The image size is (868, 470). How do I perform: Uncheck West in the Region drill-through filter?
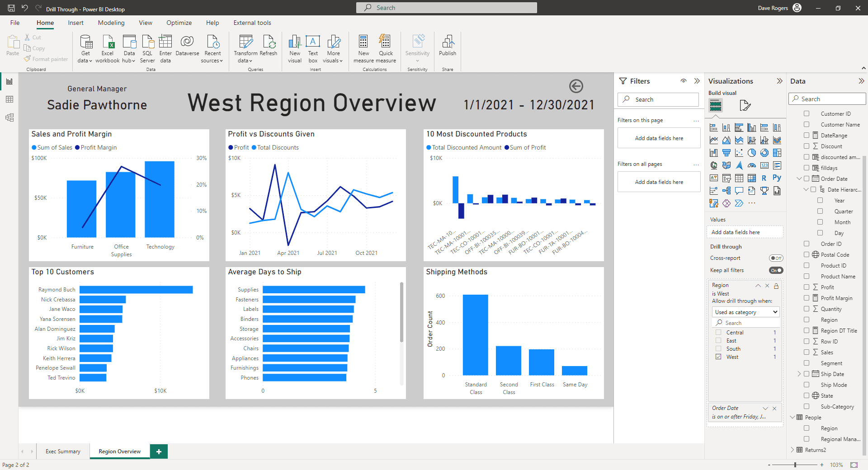click(x=719, y=357)
